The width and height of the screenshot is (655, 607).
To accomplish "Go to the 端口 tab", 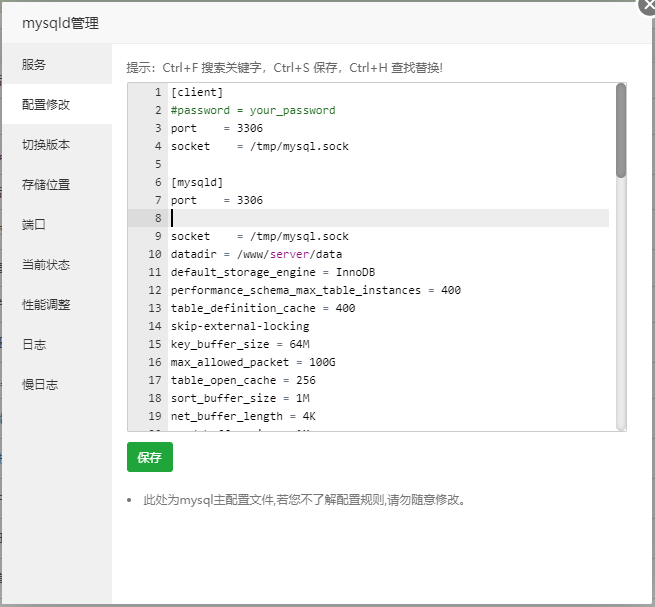I will 34,225.
